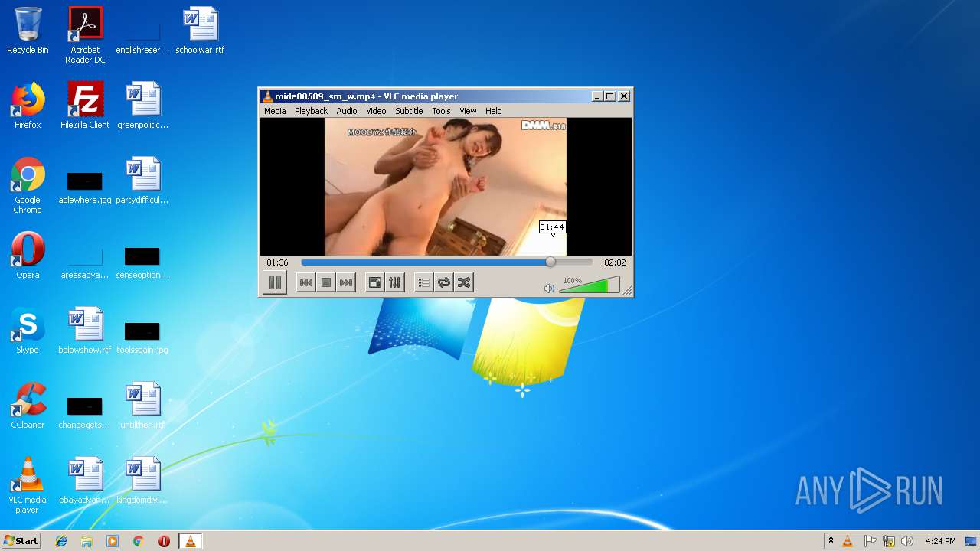Select the FileZilla Client desktop shortcut

pyautogui.click(x=85, y=106)
